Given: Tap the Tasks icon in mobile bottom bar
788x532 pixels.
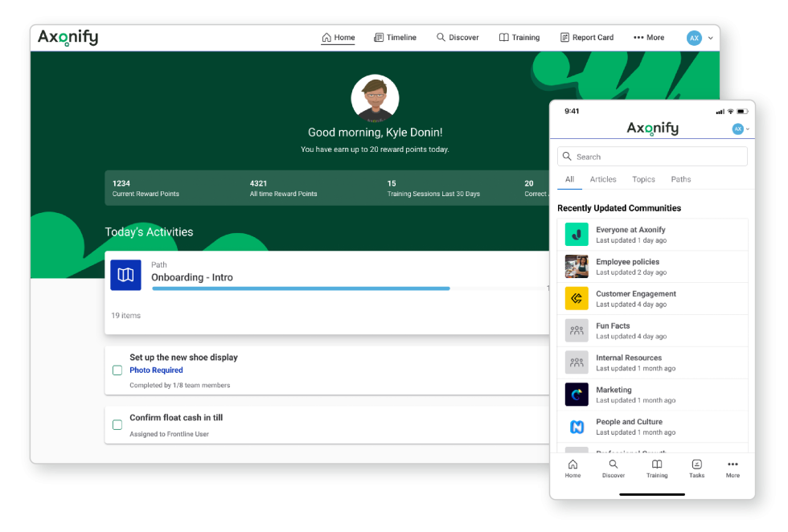Looking at the screenshot, I should 696,469.
